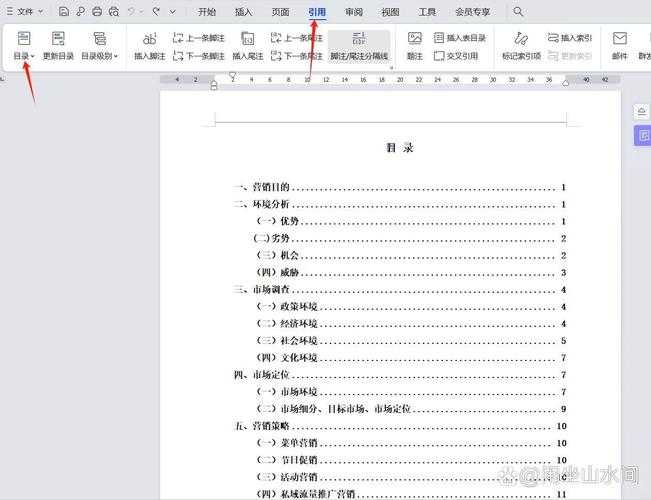
Task: Toggle 脚注/尾注分隔线 separator line
Action: coord(359,46)
